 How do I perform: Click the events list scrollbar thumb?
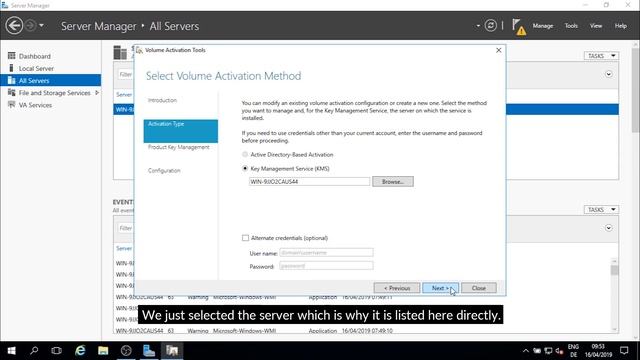click(614, 270)
